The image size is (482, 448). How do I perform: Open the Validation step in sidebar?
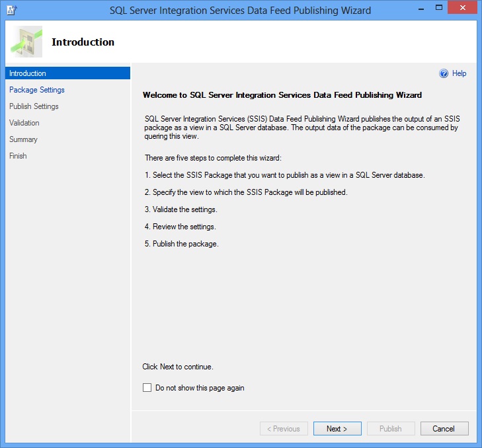tap(24, 123)
